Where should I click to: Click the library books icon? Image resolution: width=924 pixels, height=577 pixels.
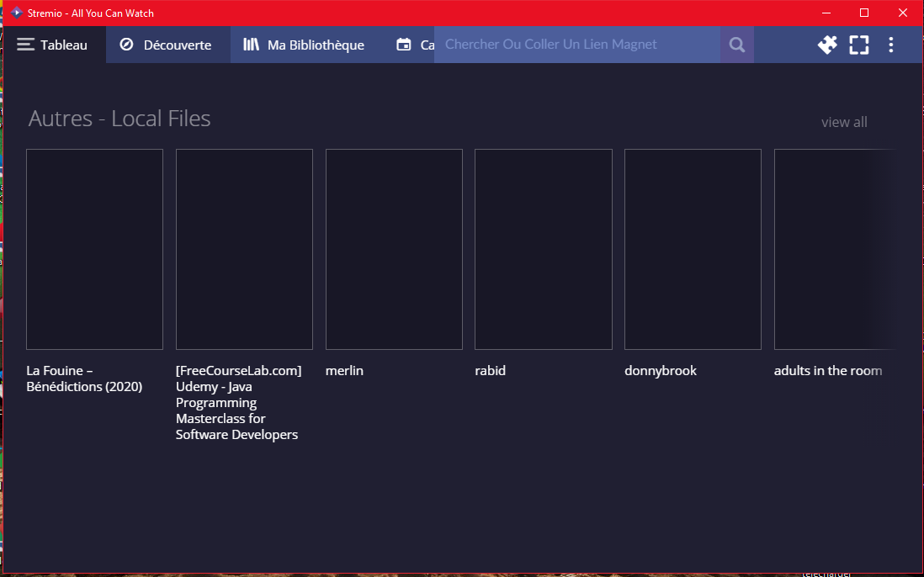(x=251, y=44)
